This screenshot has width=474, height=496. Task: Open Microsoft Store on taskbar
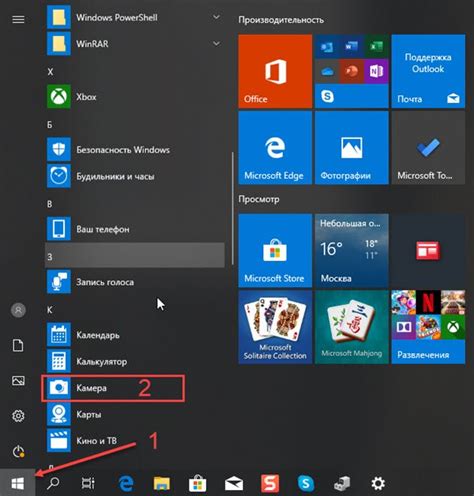[197, 483]
